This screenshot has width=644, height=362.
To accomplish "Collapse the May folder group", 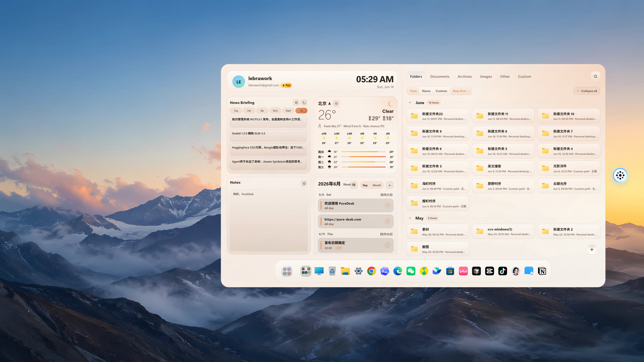I will pos(410,218).
